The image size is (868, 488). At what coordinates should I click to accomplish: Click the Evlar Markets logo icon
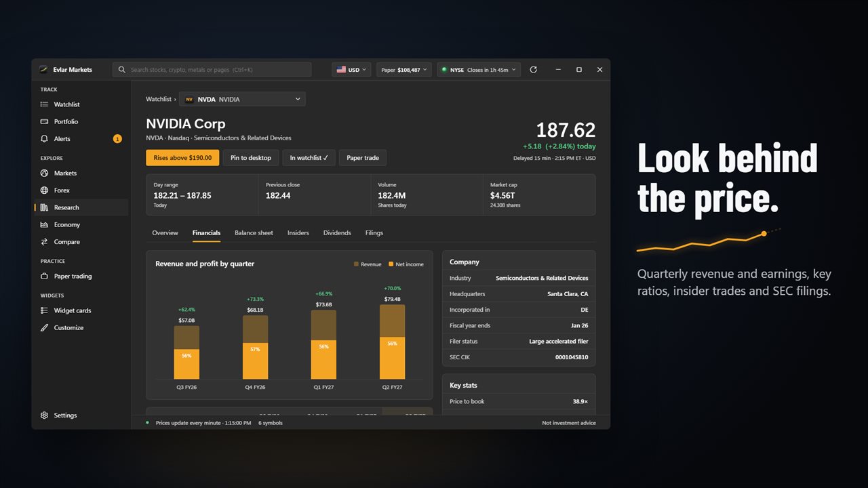(x=44, y=69)
